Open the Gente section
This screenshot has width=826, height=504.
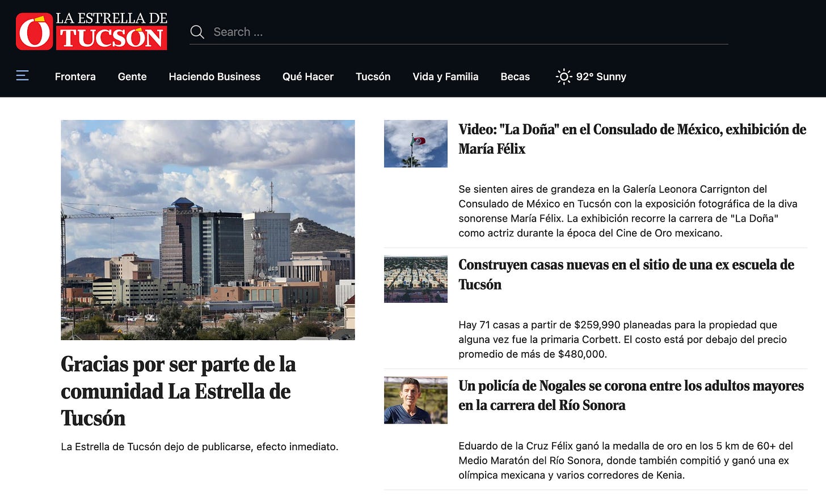point(132,77)
